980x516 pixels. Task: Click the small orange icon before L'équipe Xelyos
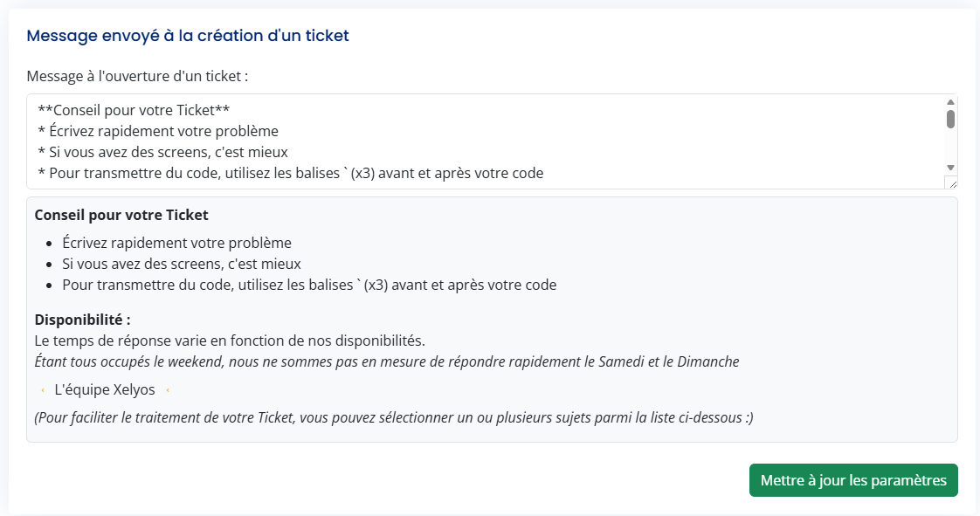[x=43, y=390]
